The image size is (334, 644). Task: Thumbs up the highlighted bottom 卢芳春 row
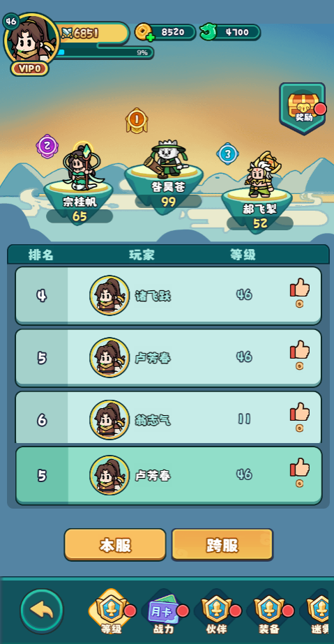tap(300, 467)
